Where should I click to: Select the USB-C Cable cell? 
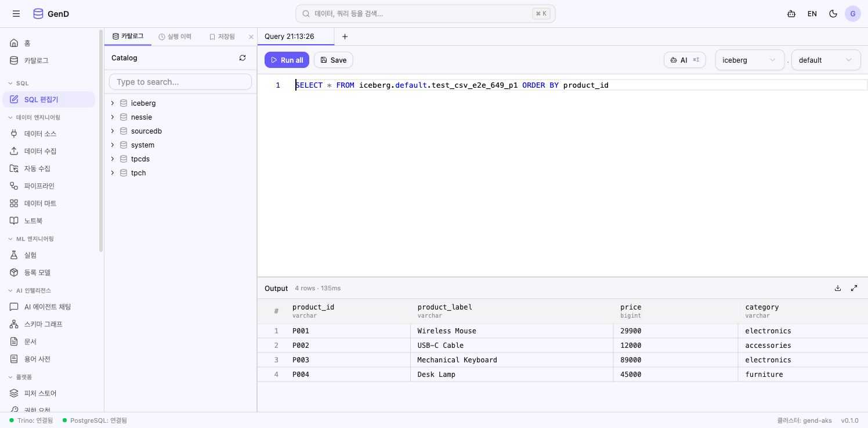point(512,346)
